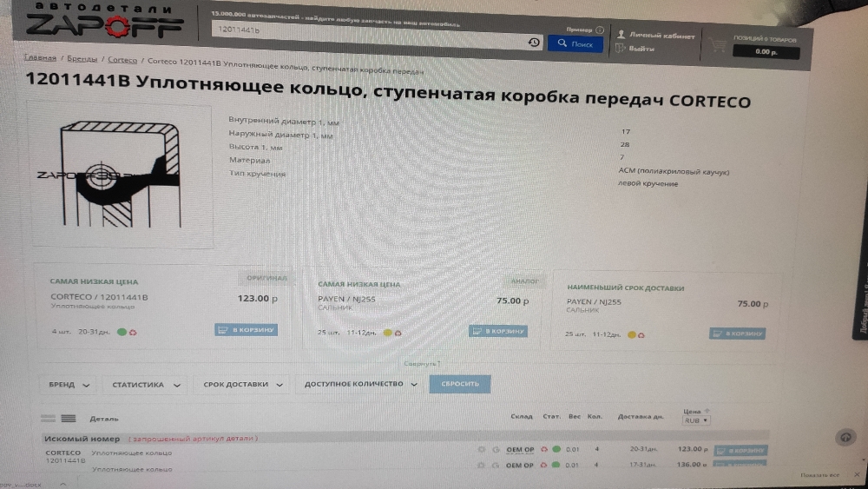Click the Искомый номер section header
868x489 pixels.
coord(82,439)
